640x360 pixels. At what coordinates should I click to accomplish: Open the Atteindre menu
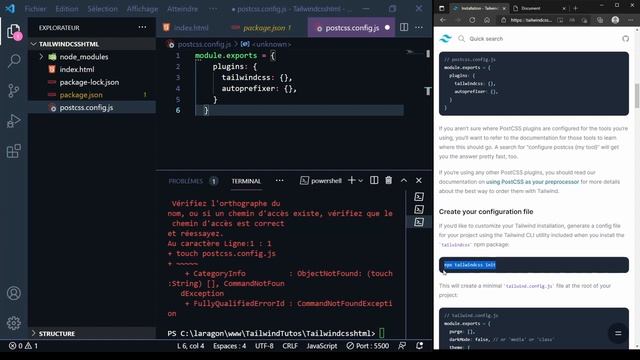pos(182,9)
